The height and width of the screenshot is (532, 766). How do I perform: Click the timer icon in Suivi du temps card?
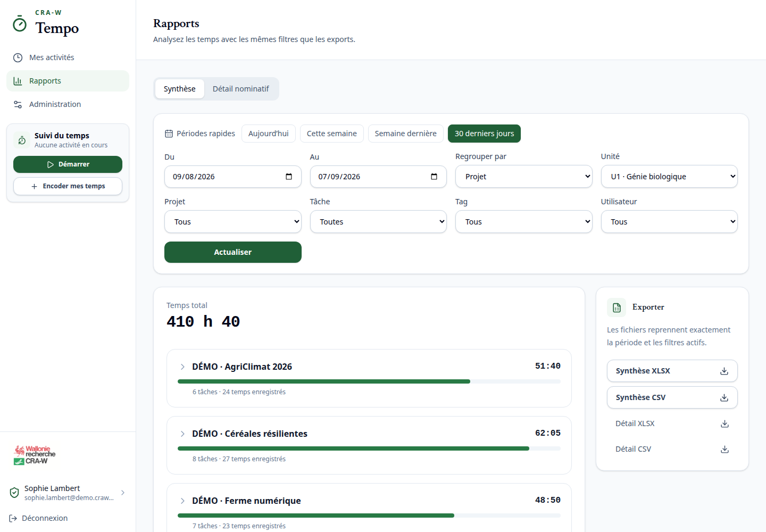(22, 140)
